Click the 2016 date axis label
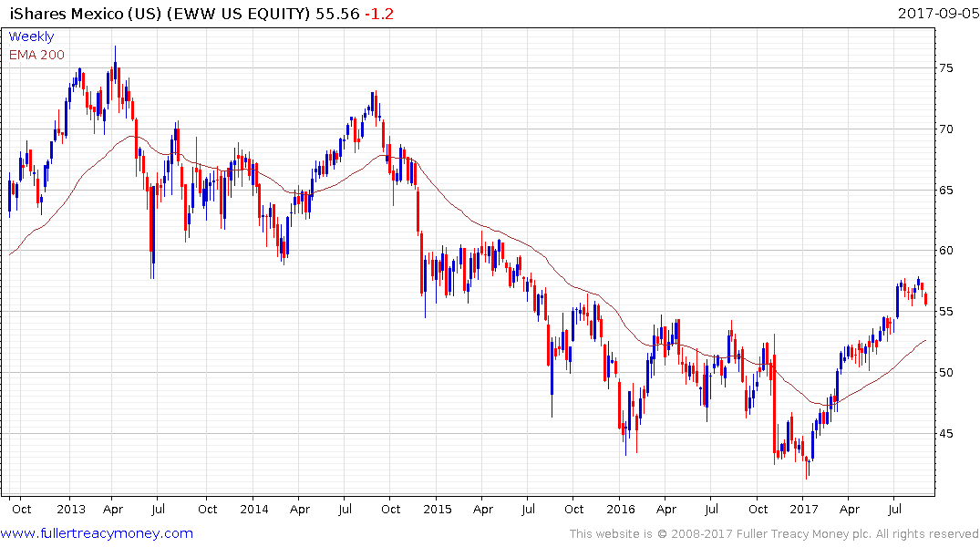This screenshot has height=547, width=980. pyautogui.click(x=620, y=509)
